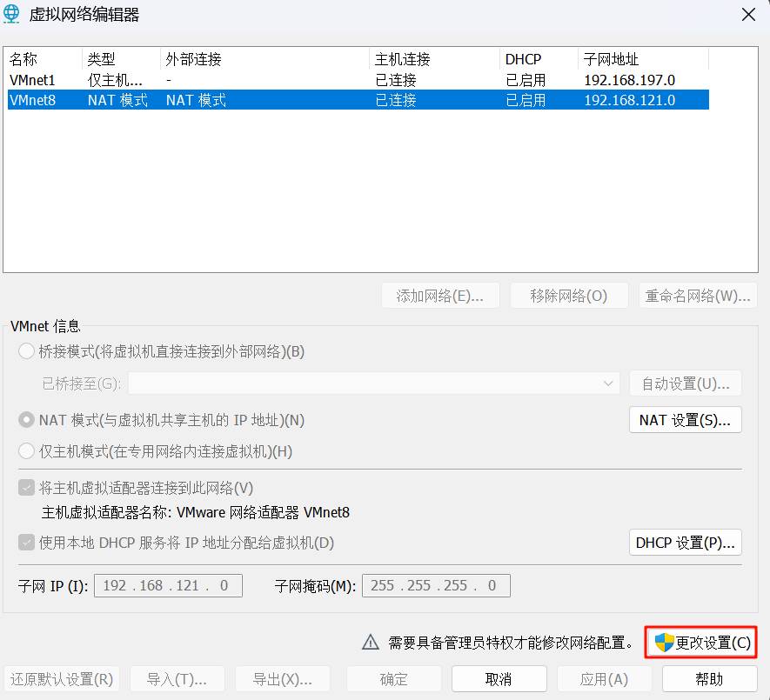This screenshot has height=700, width=770.
Task: Select the 桥接模式 radio button
Action: pos(27,352)
